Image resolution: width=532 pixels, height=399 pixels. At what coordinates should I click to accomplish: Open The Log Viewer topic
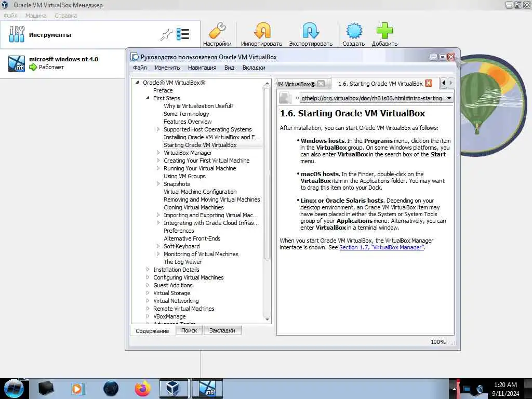click(182, 262)
